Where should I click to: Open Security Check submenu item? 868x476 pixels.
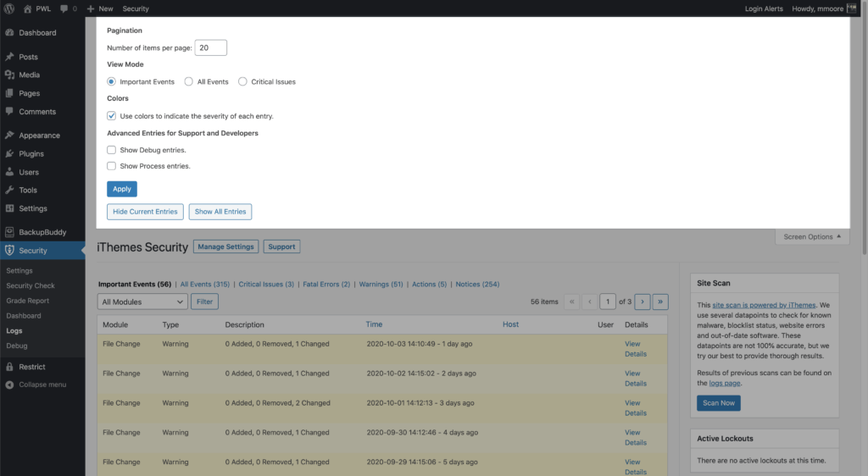coord(31,285)
